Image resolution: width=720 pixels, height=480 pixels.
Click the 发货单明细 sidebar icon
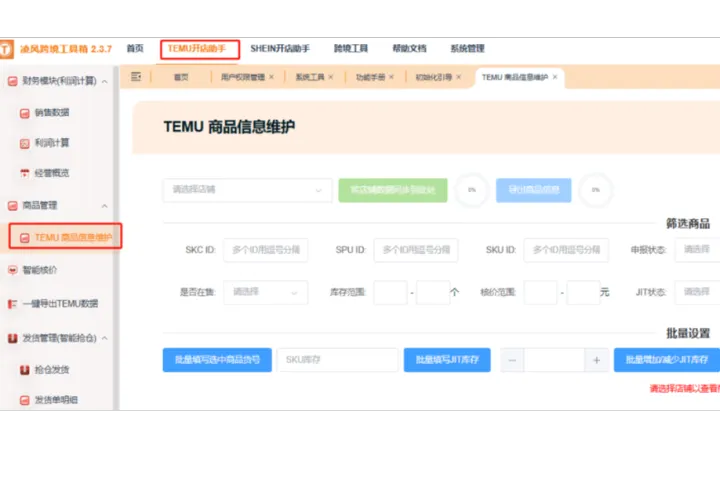point(25,400)
